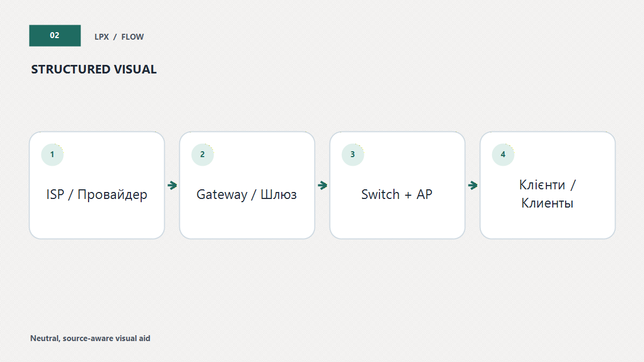Click arrow between Switch and Клієнти cards

click(473, 186)
